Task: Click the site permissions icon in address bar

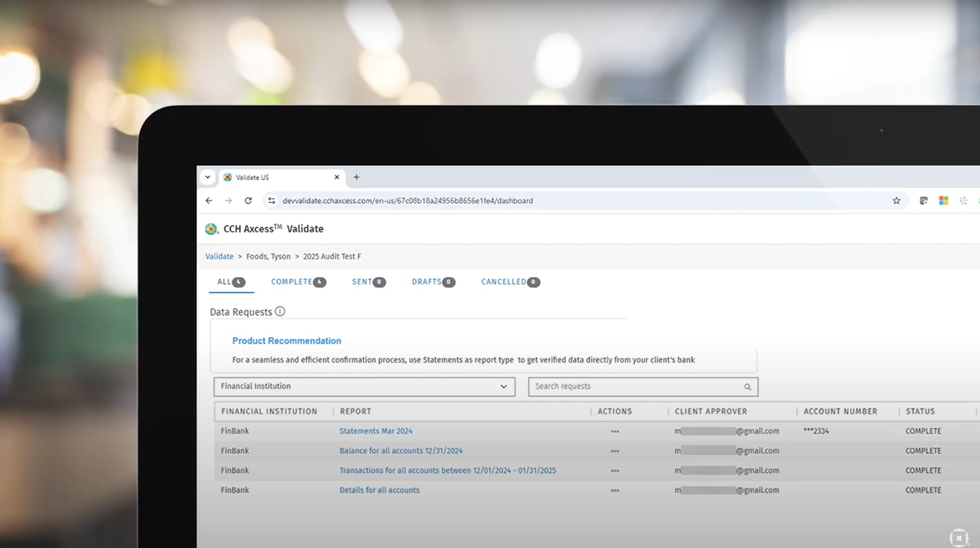Action: point(271,200)
